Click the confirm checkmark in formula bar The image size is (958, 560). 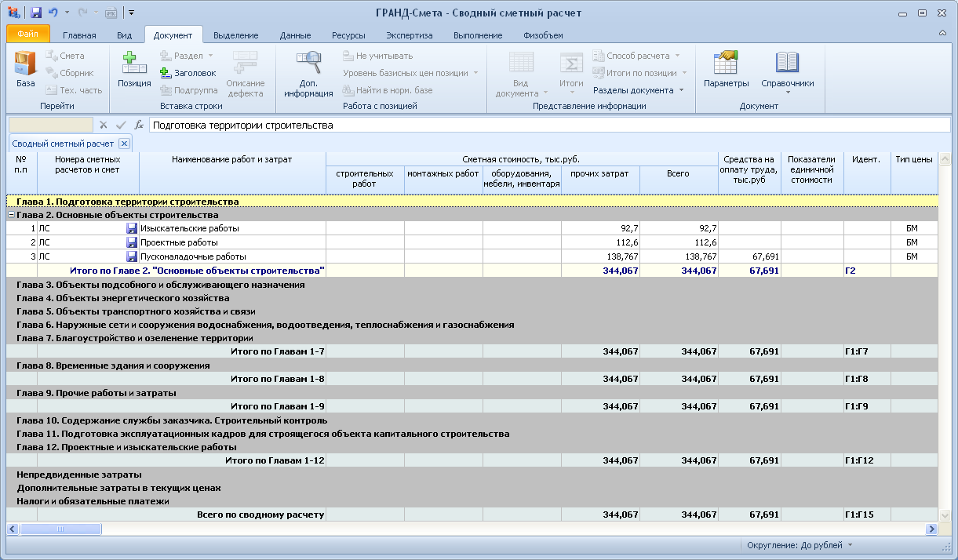[121, 125]
